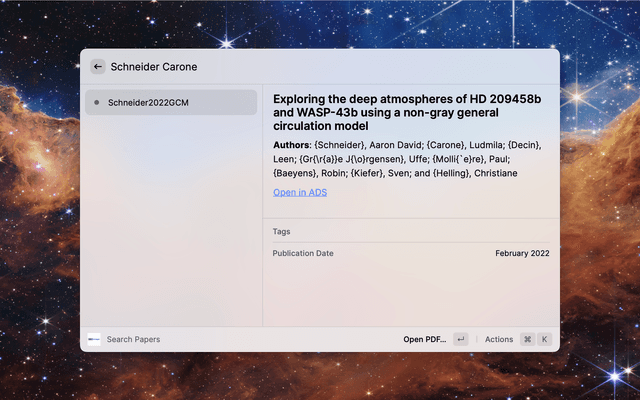Click the Return key icon

[460, 339]
